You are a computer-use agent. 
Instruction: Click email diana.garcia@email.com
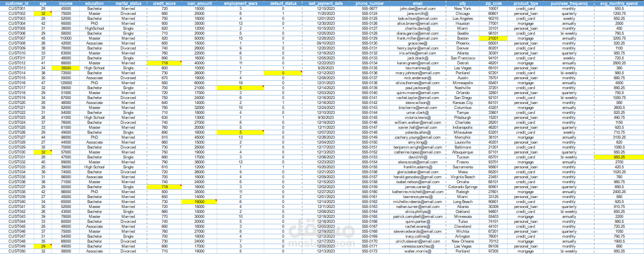click(417, 33)
